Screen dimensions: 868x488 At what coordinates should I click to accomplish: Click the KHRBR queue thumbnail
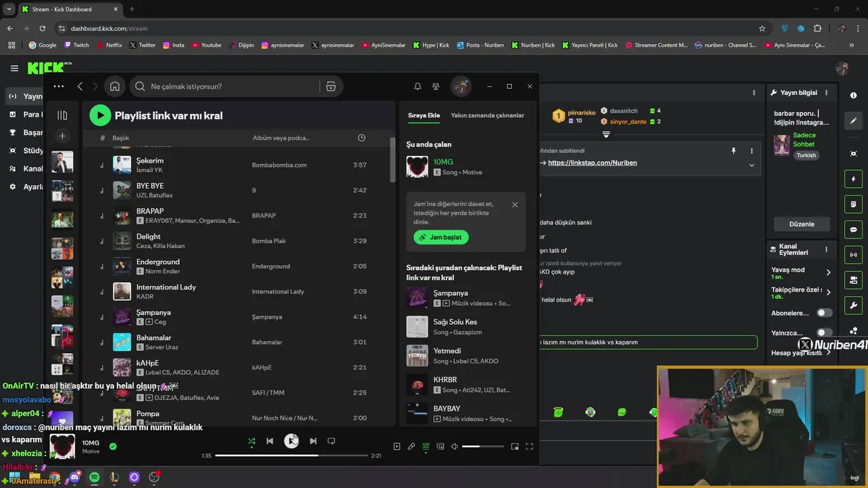417,384
